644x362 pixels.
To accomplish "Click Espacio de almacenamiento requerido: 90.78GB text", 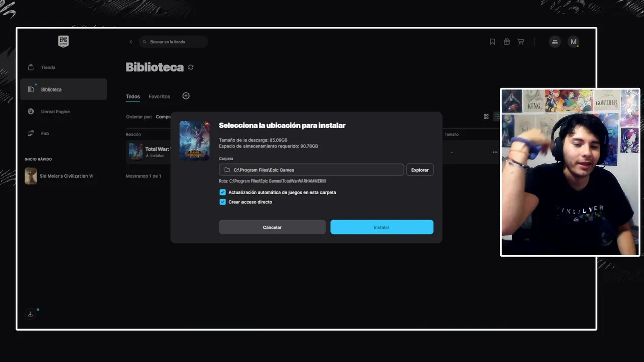I will (269, 146).
